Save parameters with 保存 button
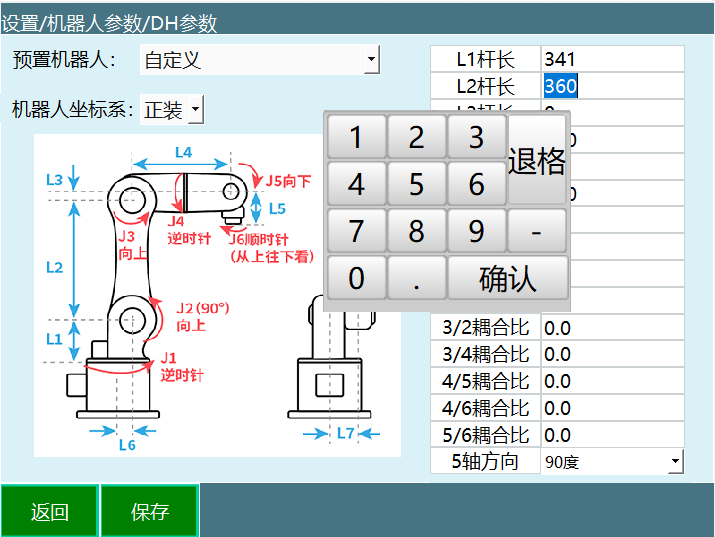 point(150,512)
